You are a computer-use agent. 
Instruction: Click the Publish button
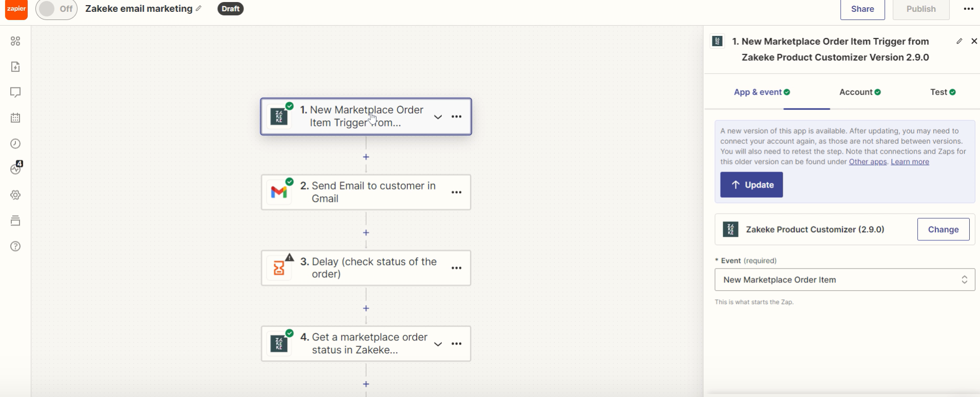click(921, 9)
